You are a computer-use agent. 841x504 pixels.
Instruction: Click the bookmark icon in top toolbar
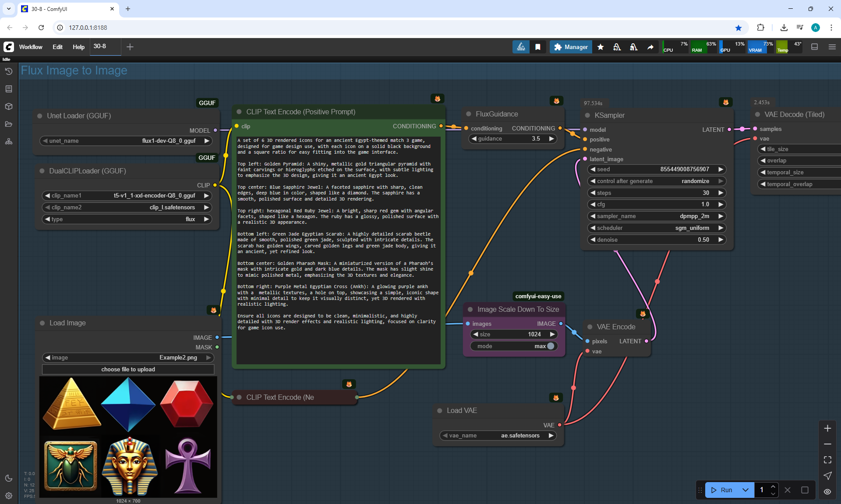[538, 47]
